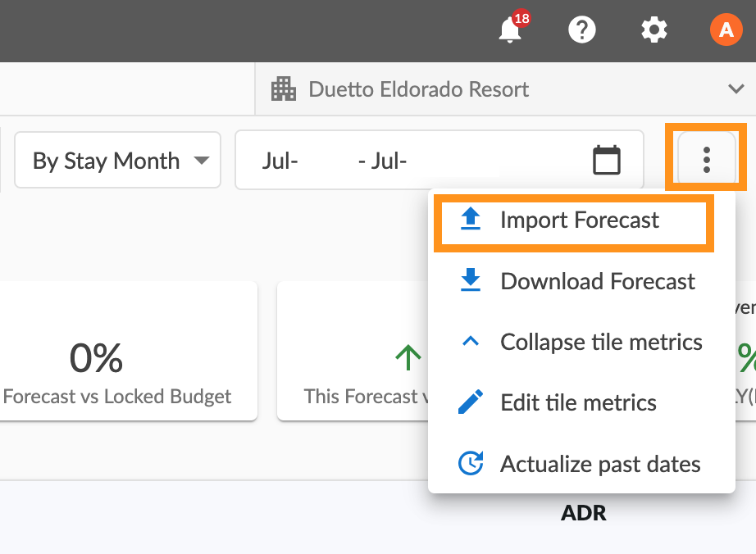Choose Download Forecast from the menu
The height and width of the screenshot is (554, 756).
pyautogui.click(x=599, y=280)
